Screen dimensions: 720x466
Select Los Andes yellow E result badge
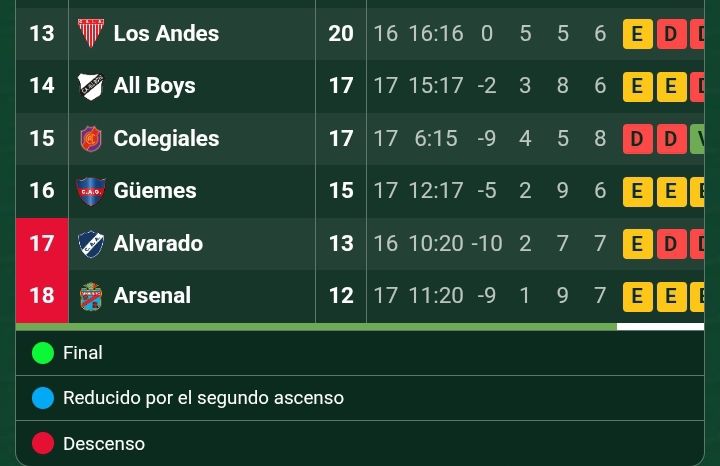click(637, 34)
